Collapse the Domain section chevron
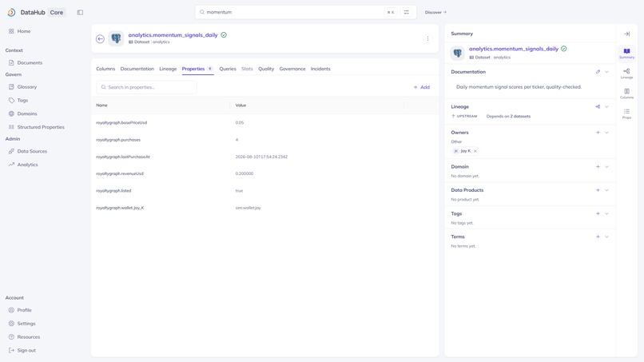The image size is (644, 362). coord(606,167)
